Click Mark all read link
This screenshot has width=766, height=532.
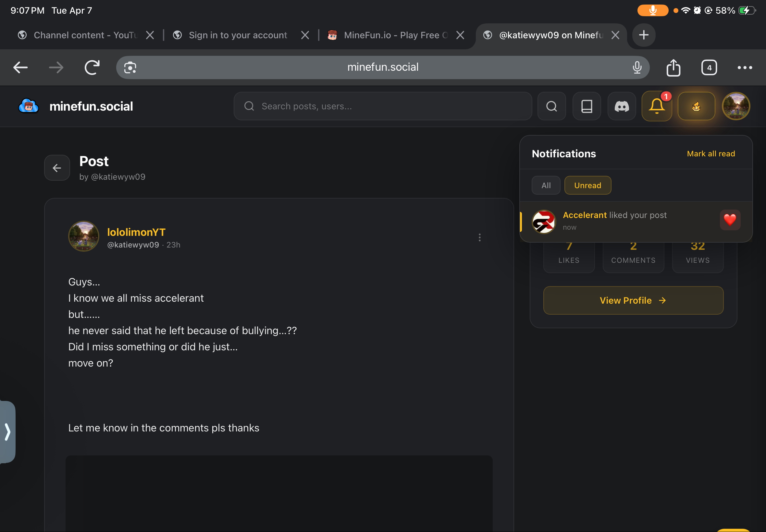(x=710, y=154)
